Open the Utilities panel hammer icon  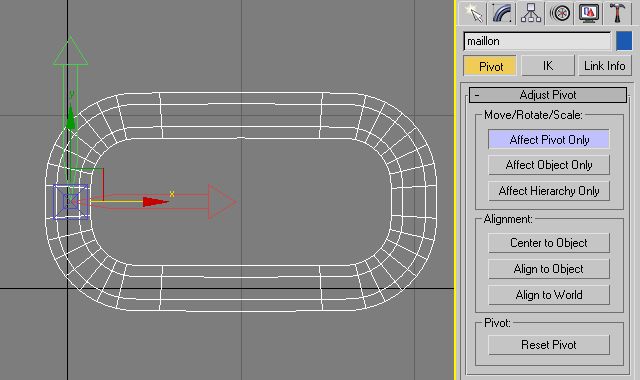click(x=618, y=13)
